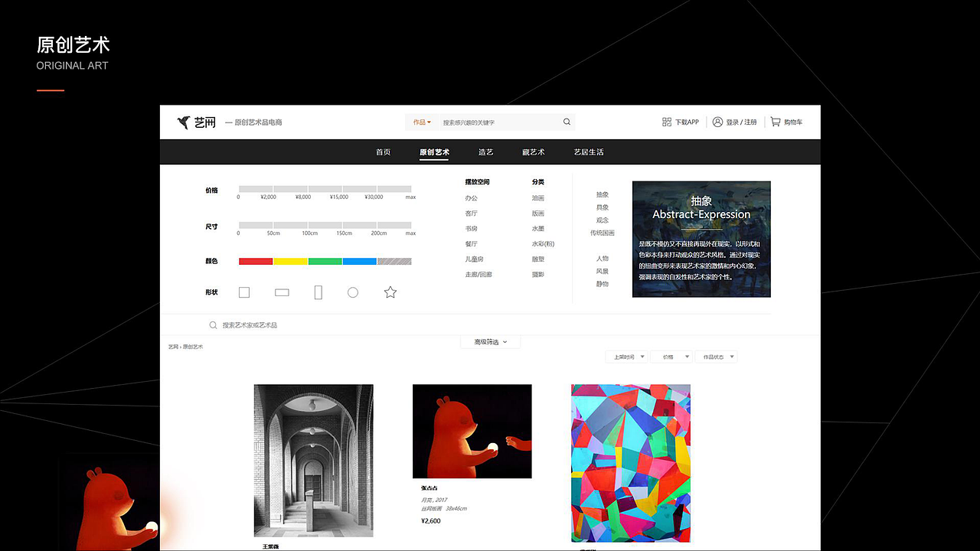This screenshot has height=551, width=980.
Task: Click the 月亮, 2017 artwork title
Action: (433, 500)
